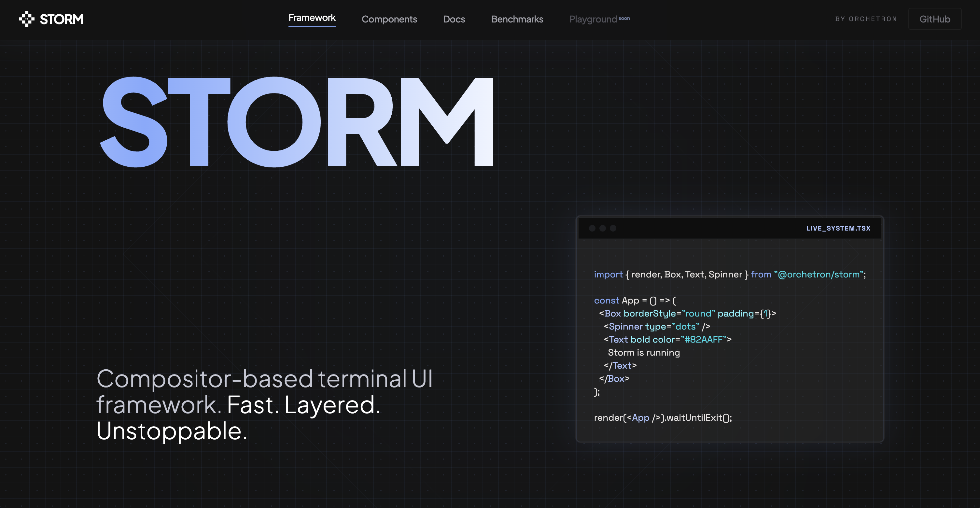Click the rightmost traffic-light dot on the code window
The image size is (980, 508).
point(613,228)
